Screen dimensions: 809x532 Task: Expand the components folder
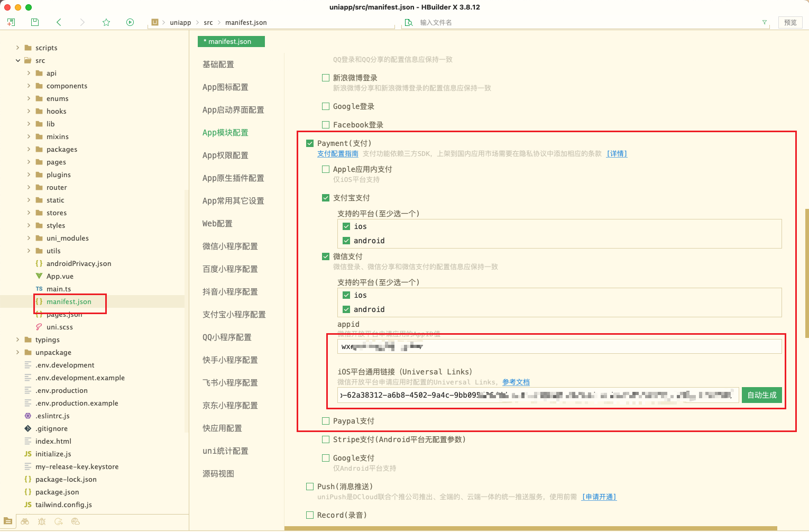tap(29, 86)
